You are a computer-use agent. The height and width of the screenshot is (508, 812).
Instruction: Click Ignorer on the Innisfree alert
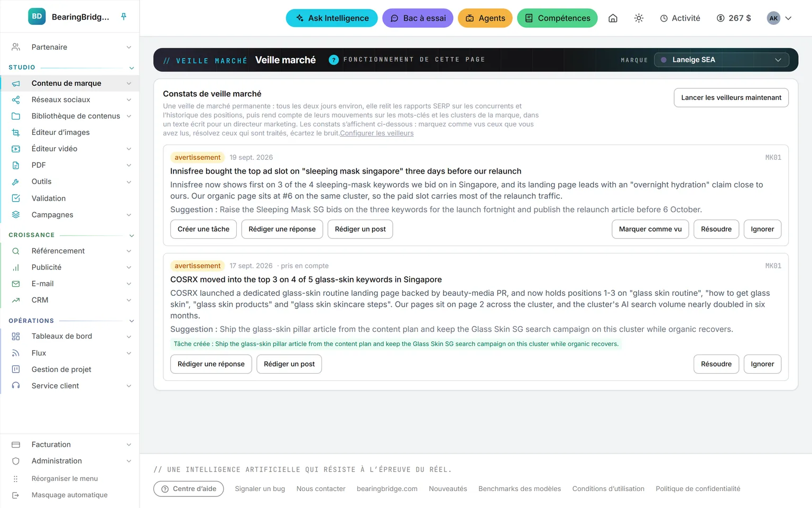[x=762, y=229]
